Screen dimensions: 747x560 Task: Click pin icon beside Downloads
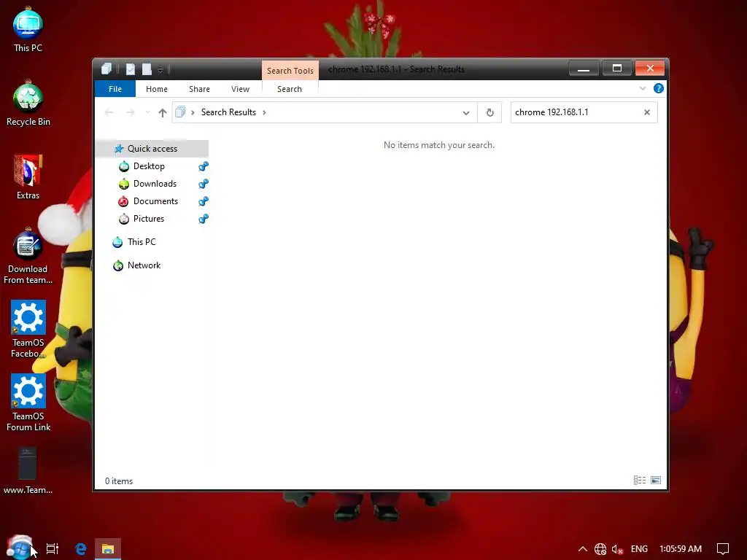tap(204, 184)
